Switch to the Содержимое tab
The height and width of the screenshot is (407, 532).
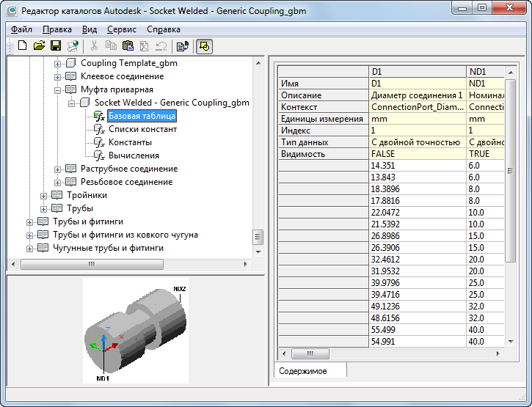click(x=310, y=371)
